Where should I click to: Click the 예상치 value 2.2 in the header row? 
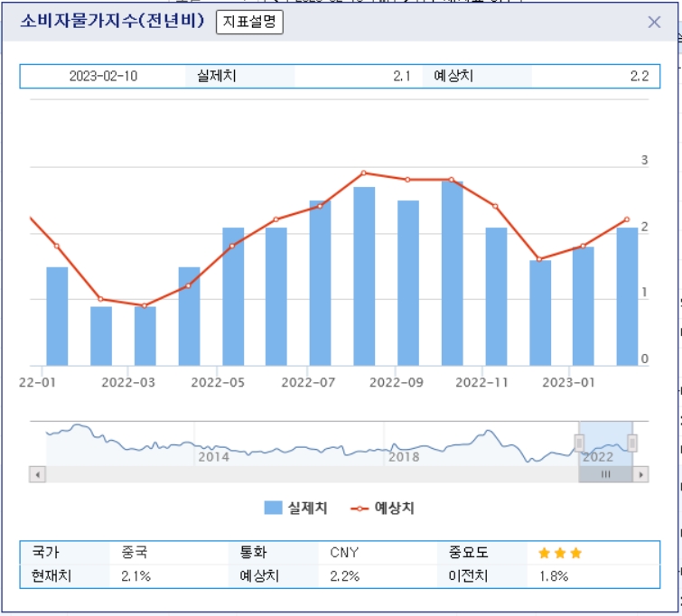tap(640, 76)
